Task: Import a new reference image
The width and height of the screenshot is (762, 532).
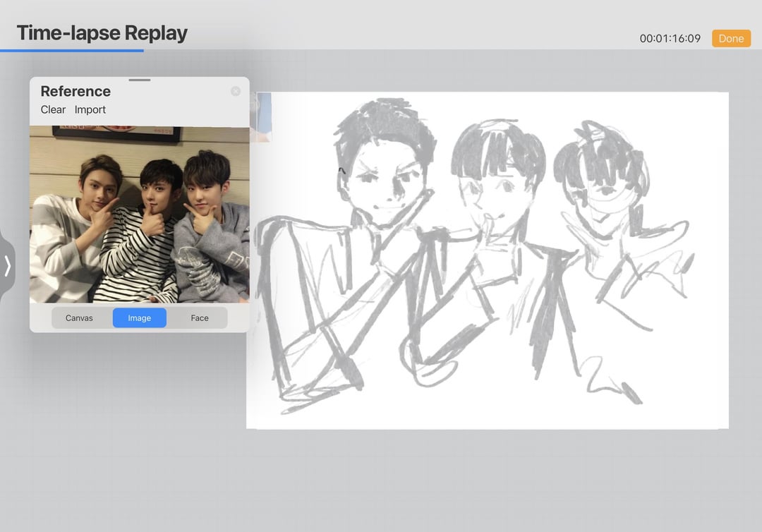Action: (x=90, y=110)
